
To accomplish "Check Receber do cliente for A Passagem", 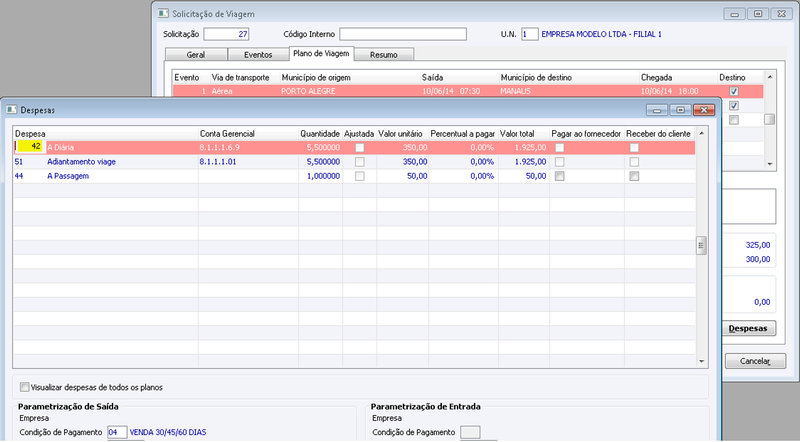I will pos(634,176).
